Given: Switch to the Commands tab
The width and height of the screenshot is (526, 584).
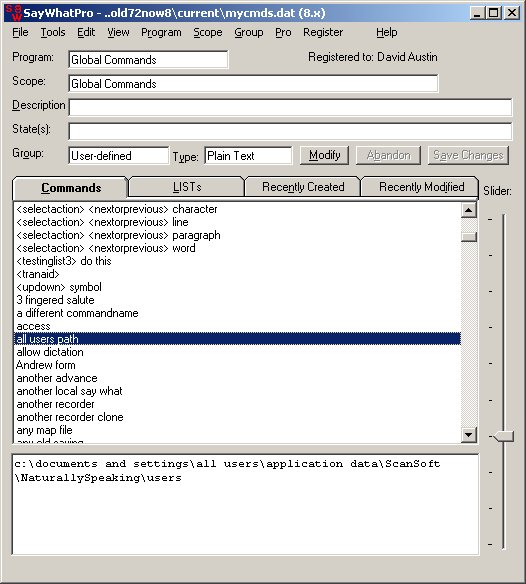Looking at the screenshot, I should pyautogui.click(x=71, y=188).
